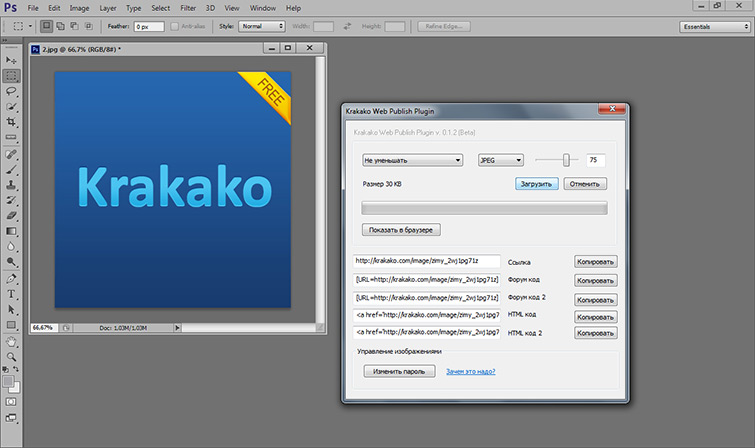Select the Gradient tool

click(x=11, y=231)
